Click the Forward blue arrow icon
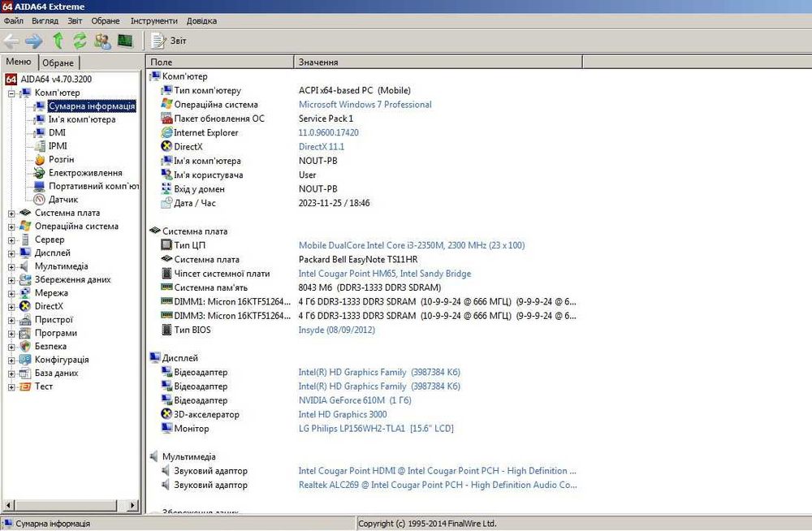 coord(34,41)
